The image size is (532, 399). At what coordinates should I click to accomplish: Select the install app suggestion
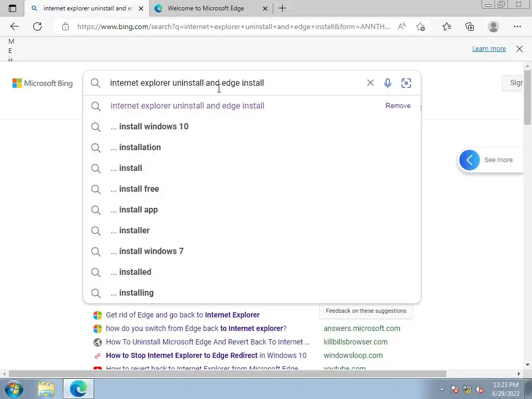[252, 210]
